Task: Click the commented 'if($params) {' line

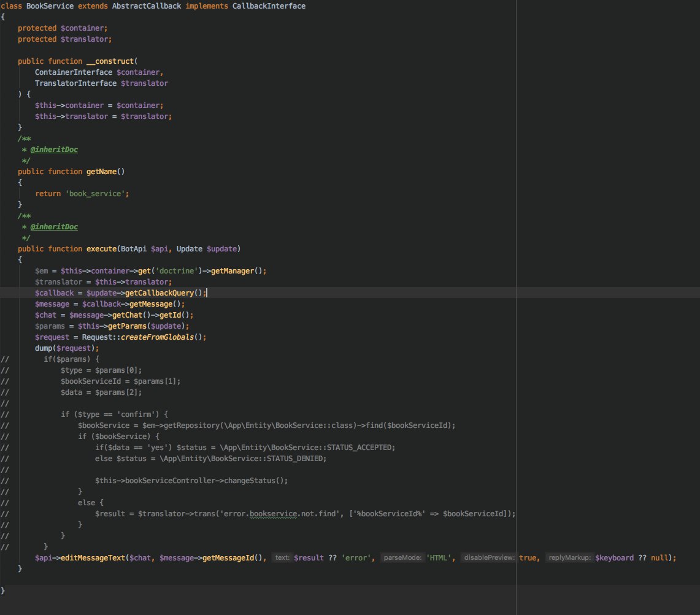Action: tap(71, 359)
